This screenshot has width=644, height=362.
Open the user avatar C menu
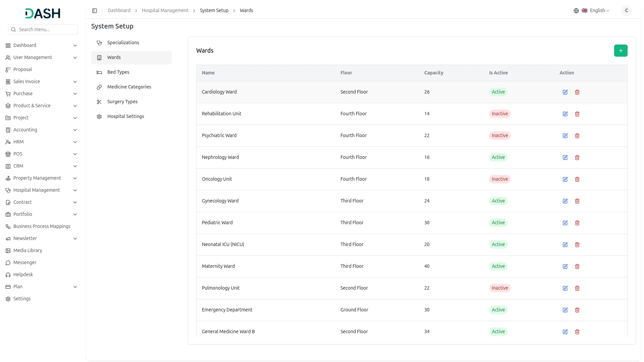click(626, 11)
